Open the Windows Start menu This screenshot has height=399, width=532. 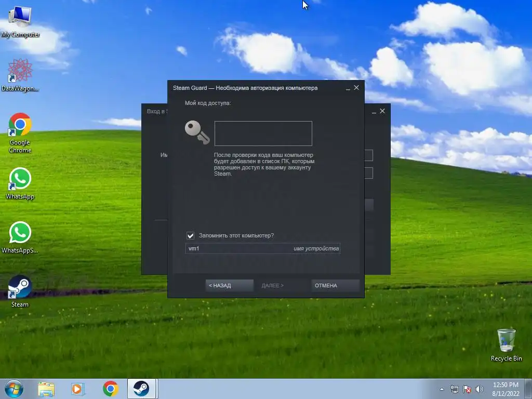(x=14, y=389)
